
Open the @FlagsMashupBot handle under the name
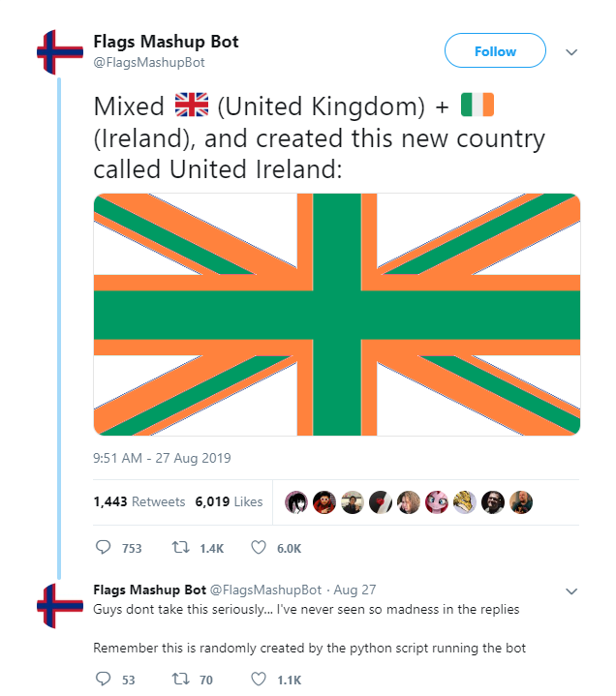(x=149, y=62)
